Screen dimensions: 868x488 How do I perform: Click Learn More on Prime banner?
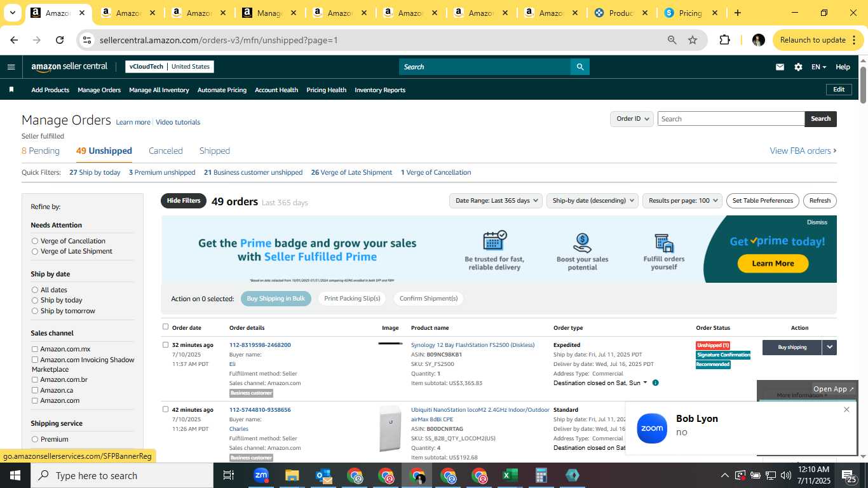(x=773, y=263)
